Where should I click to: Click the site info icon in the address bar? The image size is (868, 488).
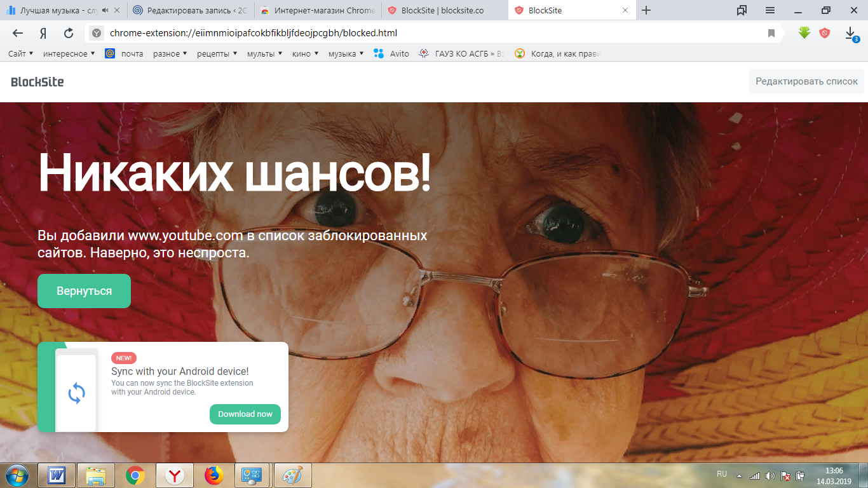pyautogui.click(x=96, y=33)
